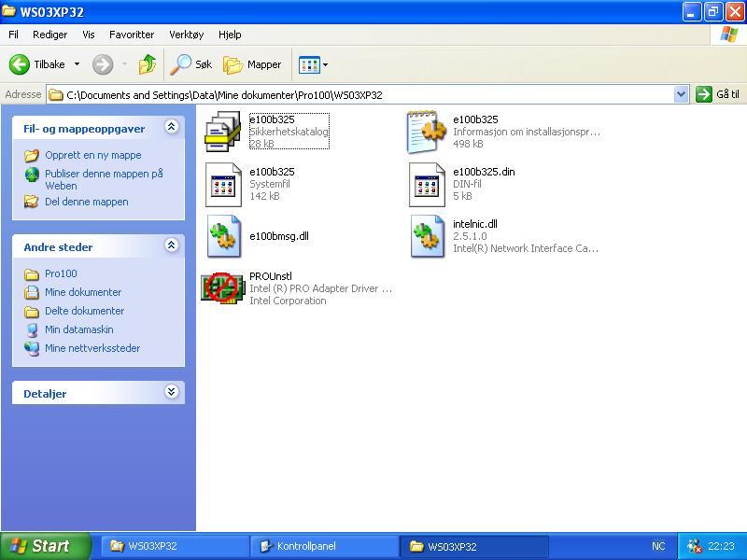Open the Vis menu

(89, 35)
